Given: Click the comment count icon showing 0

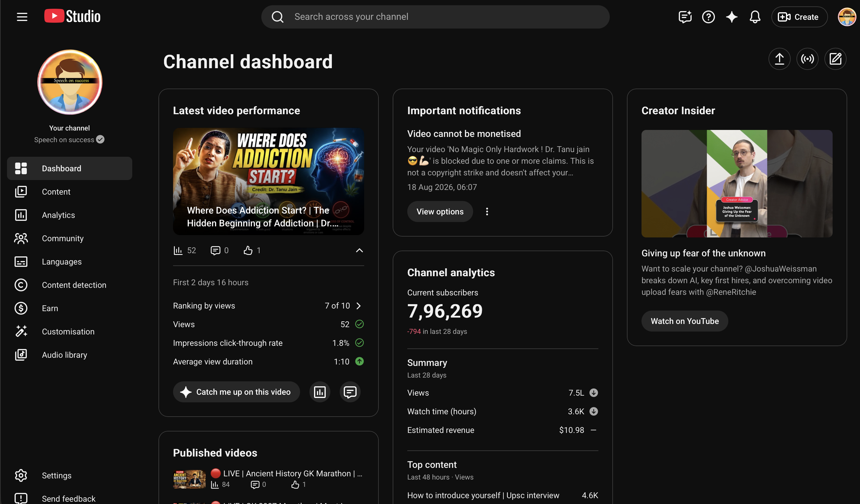Looking at the screenshot, I should click(x=220, y=251).
